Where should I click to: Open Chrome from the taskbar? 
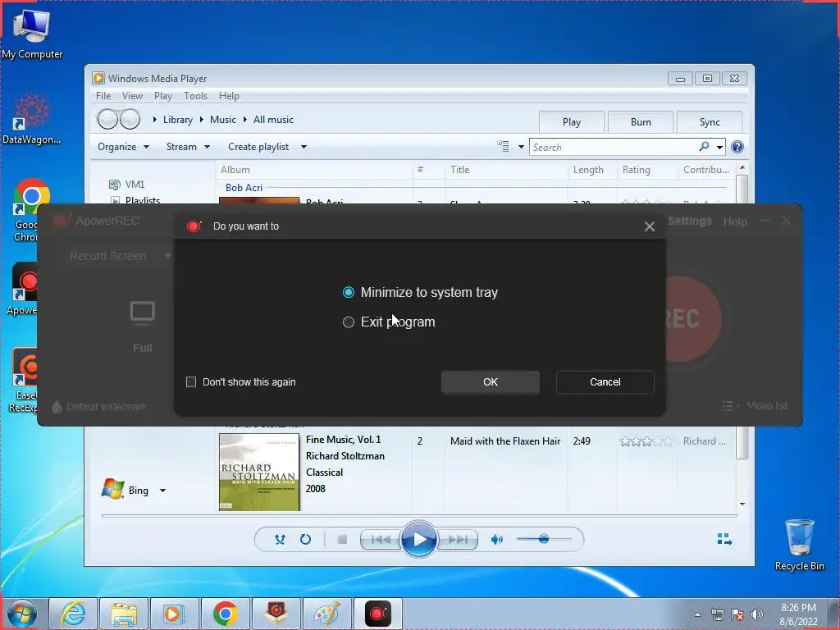click(x=225, y=614)
